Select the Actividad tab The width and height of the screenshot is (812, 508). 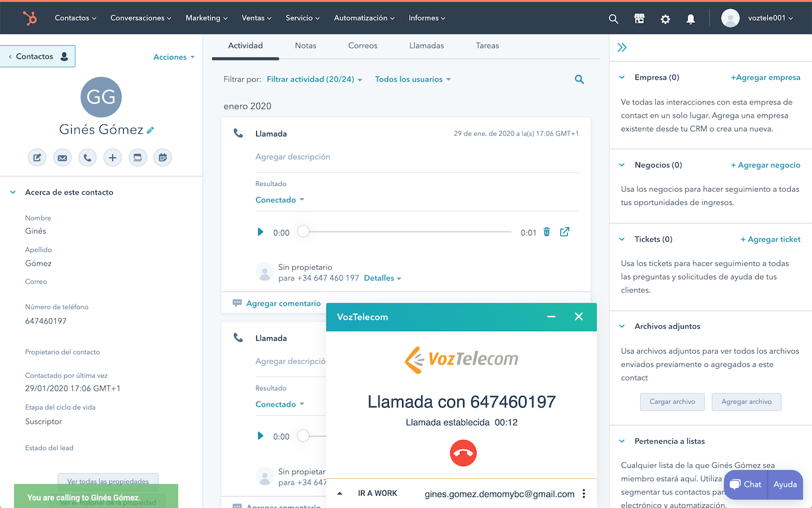click(x=246, y=46)
